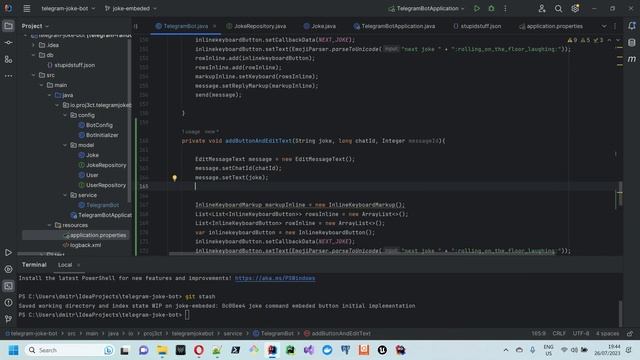Switch to the application.properties tab

point(551,26)
